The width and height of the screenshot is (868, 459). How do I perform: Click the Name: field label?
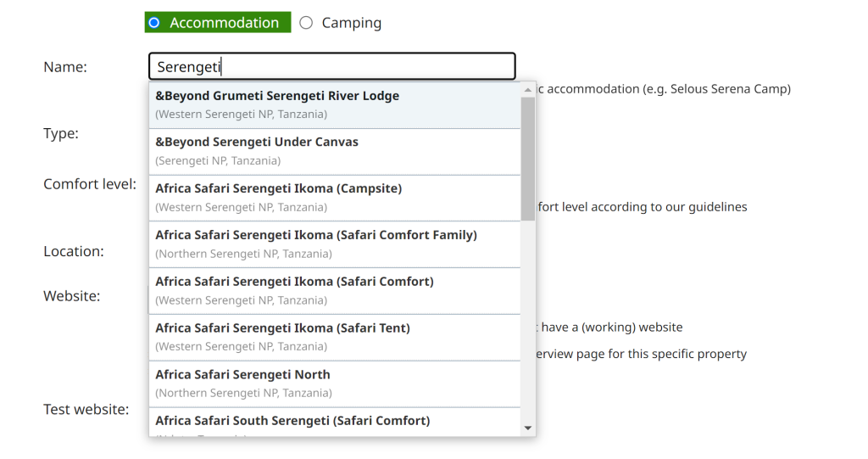click(x=65, y=67)
